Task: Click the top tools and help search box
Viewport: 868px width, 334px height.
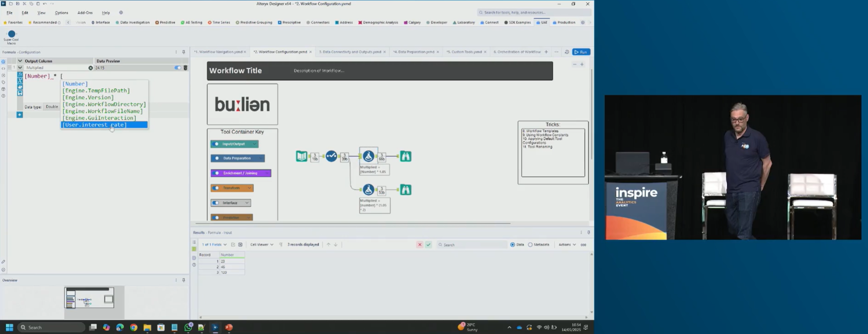Action: click(534, 13)
